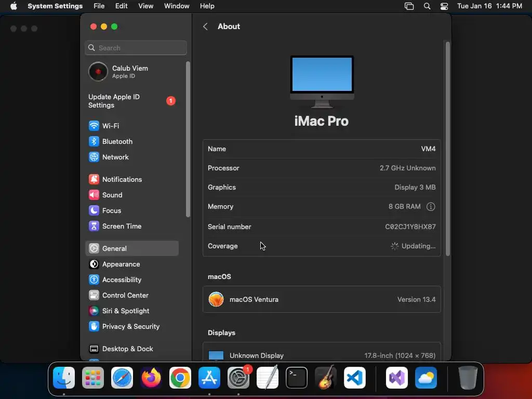This screenshot has height=399, width=532.
Task: Open Bluetooth settings pane
Action: [131, 141]
